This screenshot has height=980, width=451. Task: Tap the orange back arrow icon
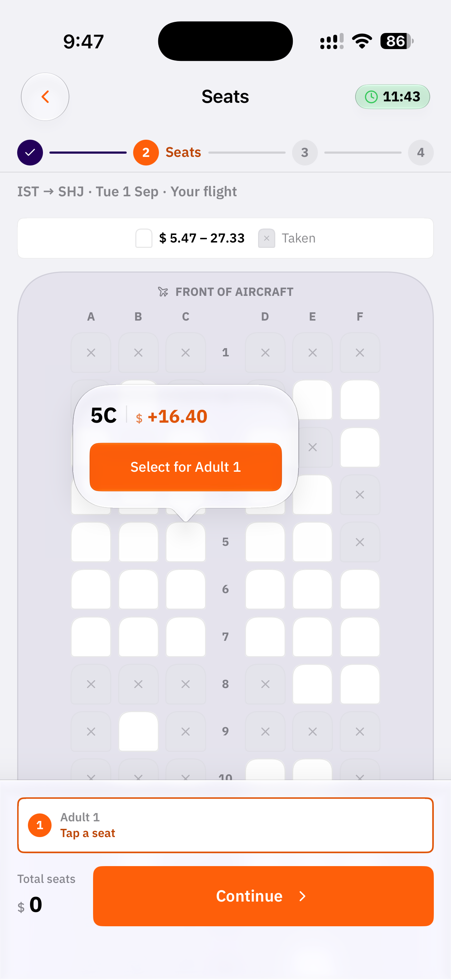[x=45, y=97]
